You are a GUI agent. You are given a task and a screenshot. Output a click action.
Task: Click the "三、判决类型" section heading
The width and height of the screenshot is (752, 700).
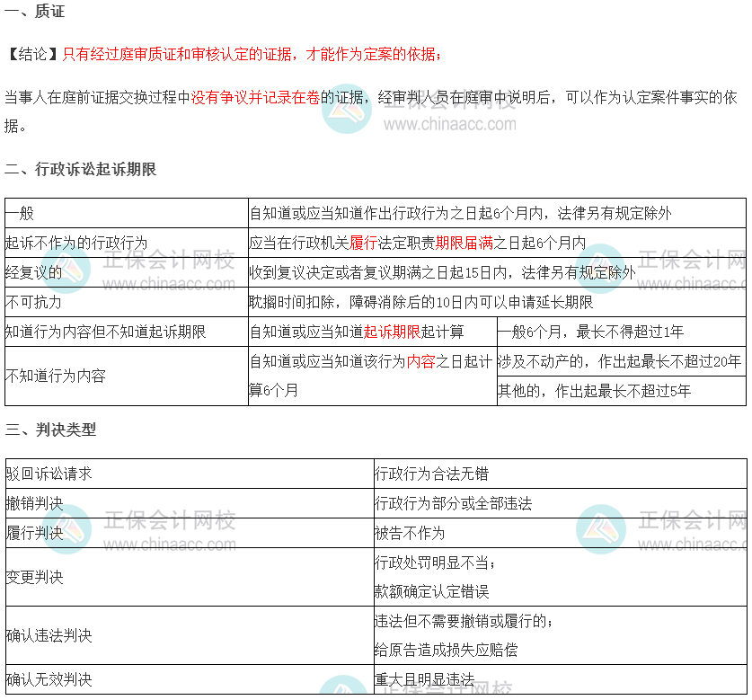click(x=50, y=430)
